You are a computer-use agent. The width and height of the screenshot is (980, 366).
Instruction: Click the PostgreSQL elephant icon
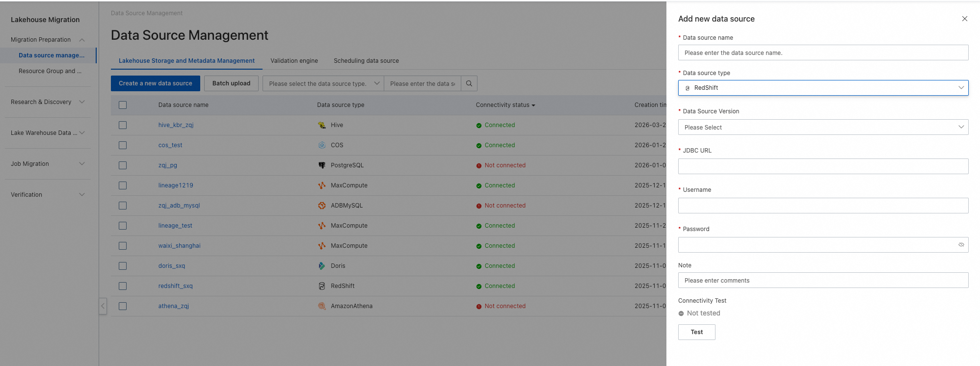[x=322, y=165]
